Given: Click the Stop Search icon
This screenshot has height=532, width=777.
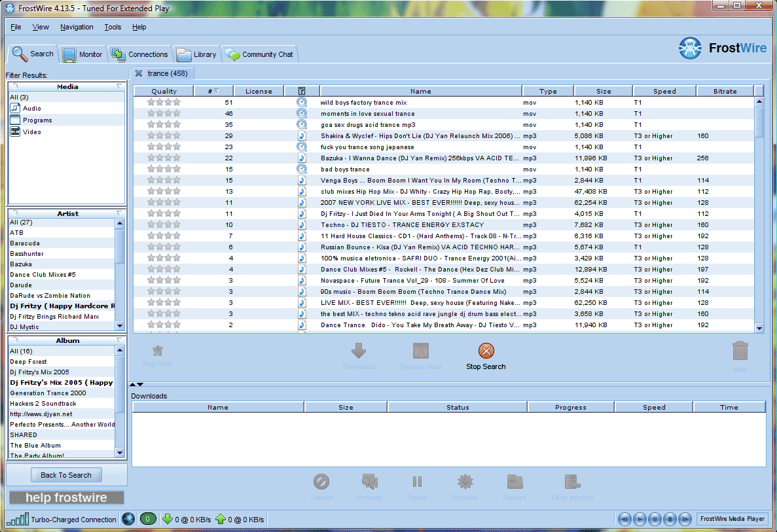Looking at the screenshot, I should click(486, 351).
